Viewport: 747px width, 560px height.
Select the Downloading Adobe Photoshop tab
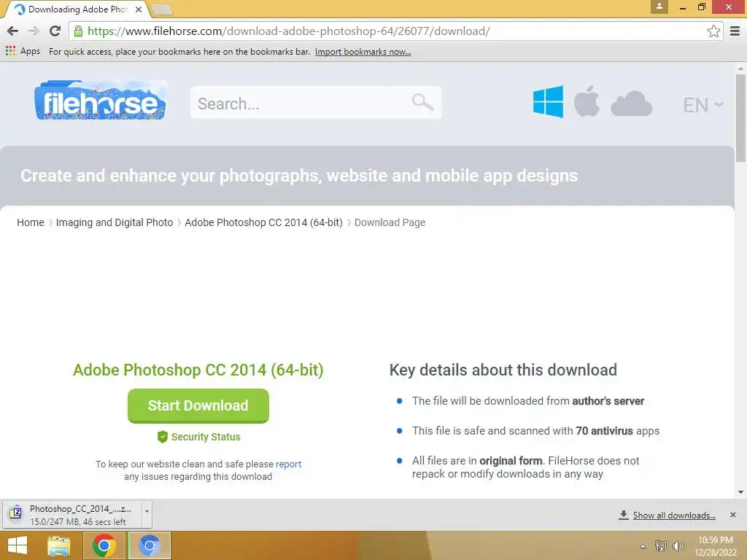pyautogui.click(x=77, y=9)
